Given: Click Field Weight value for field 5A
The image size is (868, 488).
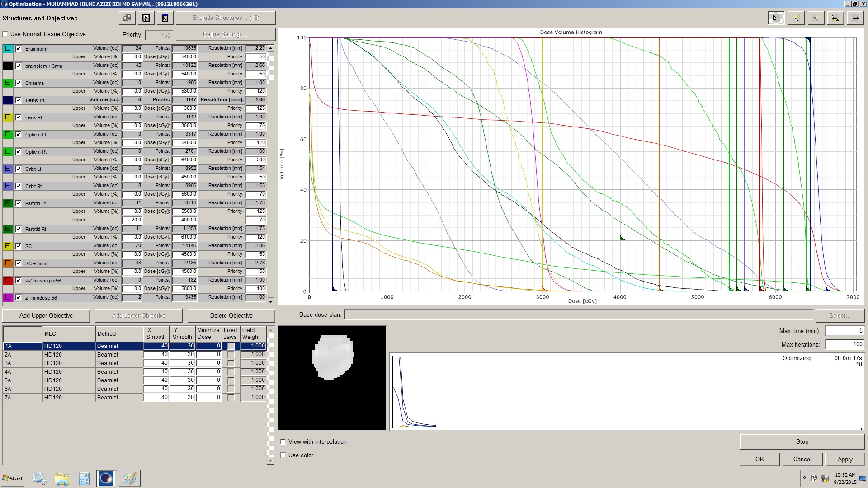Looking at the screenshot, I should pos(253,380).
